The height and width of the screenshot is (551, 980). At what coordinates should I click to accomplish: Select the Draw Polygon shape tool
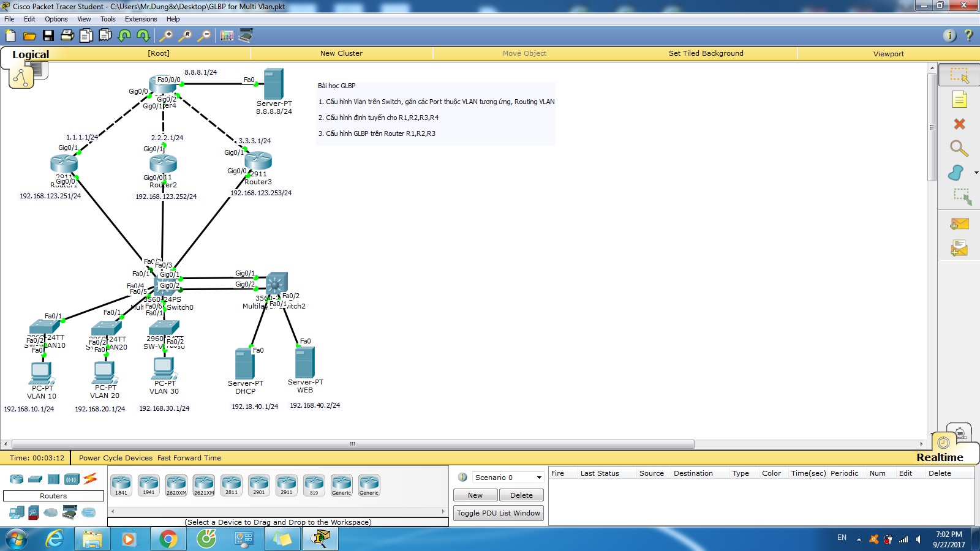coord(956,173)
